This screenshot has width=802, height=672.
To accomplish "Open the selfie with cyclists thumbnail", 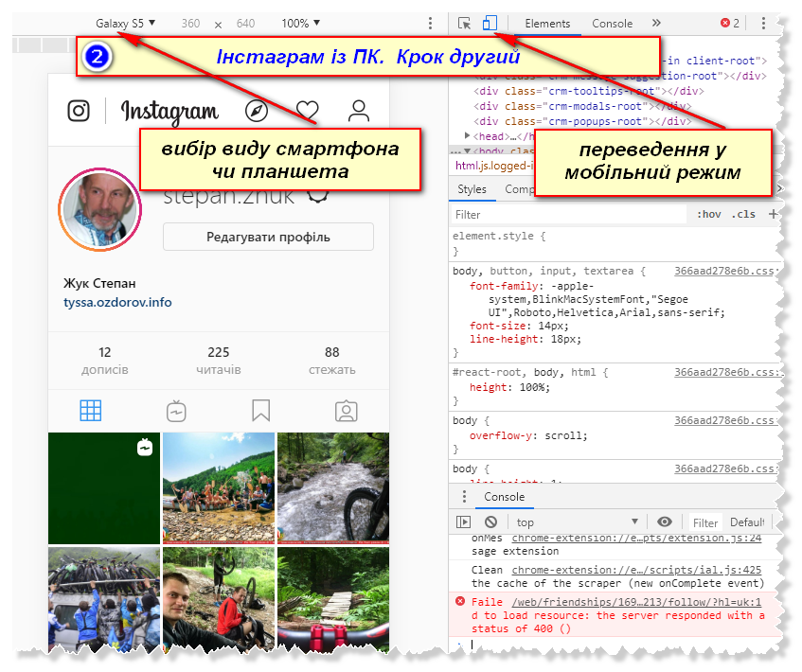I will [219, 600].
